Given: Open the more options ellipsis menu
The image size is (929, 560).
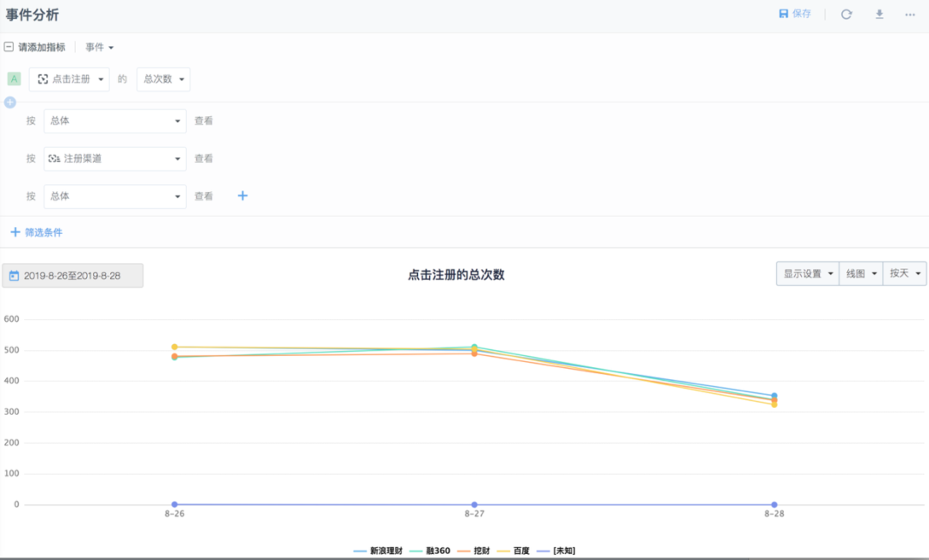Looking at the screenshot, I should click(x=910, y=14).
